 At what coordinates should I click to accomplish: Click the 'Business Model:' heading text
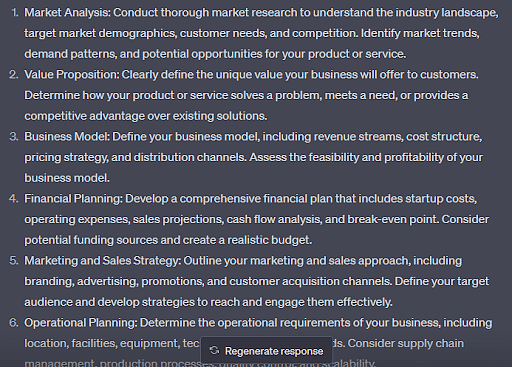pyautogui.click(x=67, y=137)
